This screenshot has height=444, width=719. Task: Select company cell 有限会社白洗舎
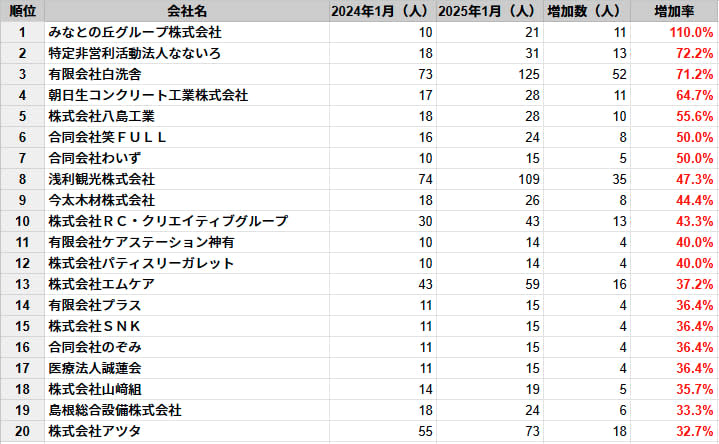pyautogui.click(x=95, y=74)
